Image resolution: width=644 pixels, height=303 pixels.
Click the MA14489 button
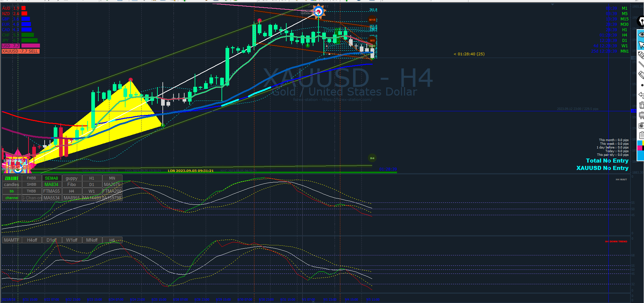pos(92,198)
